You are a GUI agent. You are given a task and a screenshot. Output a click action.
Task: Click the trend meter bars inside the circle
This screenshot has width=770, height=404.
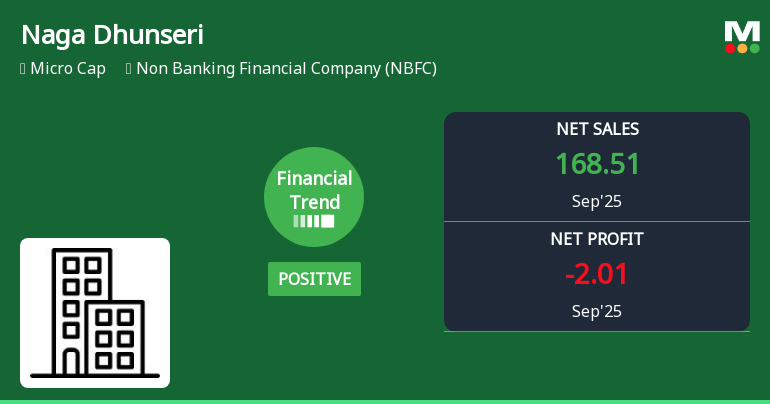314,221
